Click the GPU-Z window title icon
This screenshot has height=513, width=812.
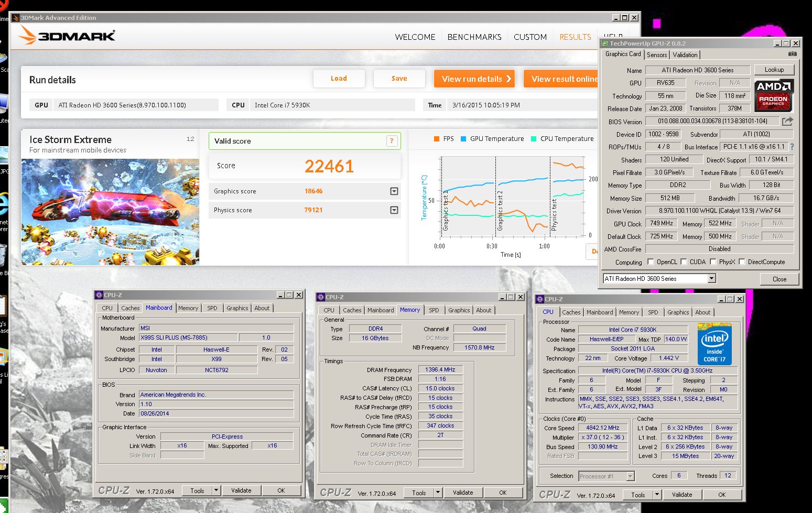605,43
